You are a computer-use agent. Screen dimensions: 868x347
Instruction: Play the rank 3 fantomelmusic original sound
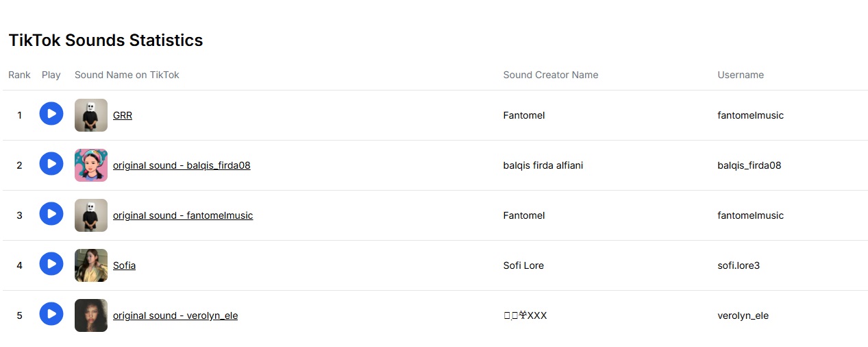pyautogui.click(x=51, y=214)
